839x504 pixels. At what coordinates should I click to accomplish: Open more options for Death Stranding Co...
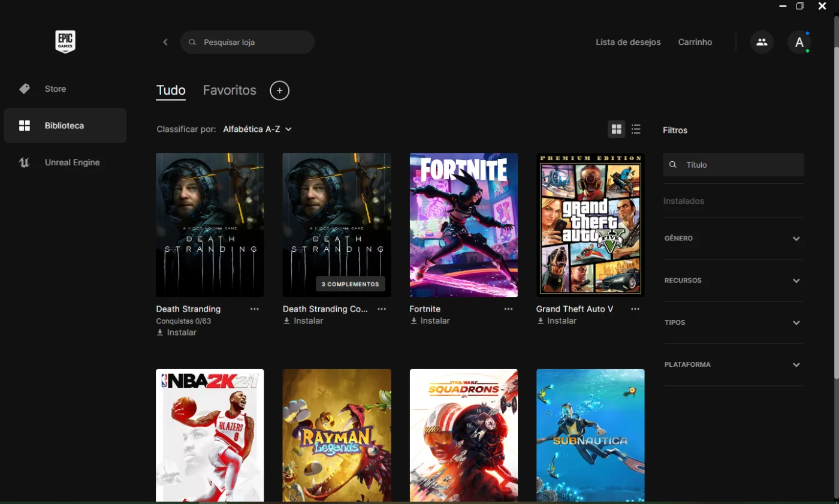click(x=382, y=309)
